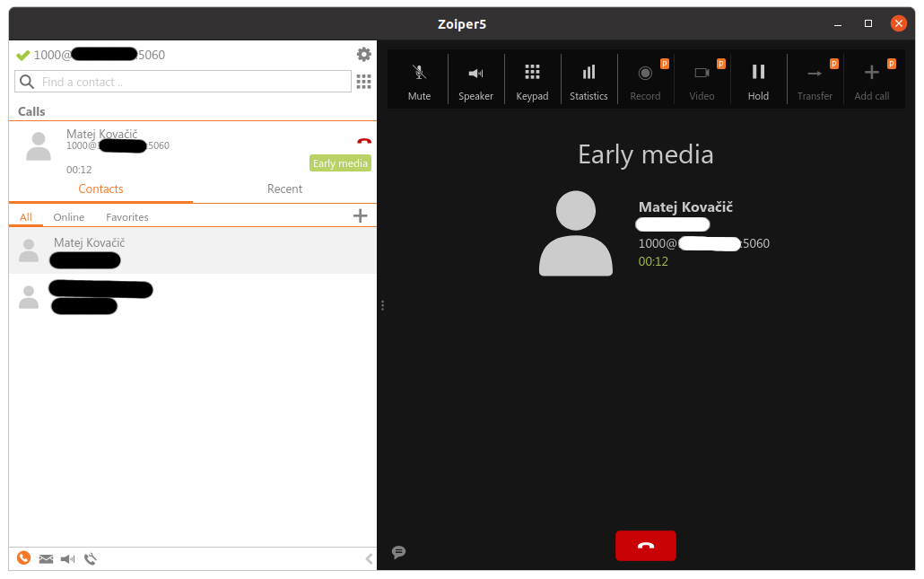Select the orange phone dial icon
Image resolution: width=924 pixels, height=579 pixels.
[23, 558]
